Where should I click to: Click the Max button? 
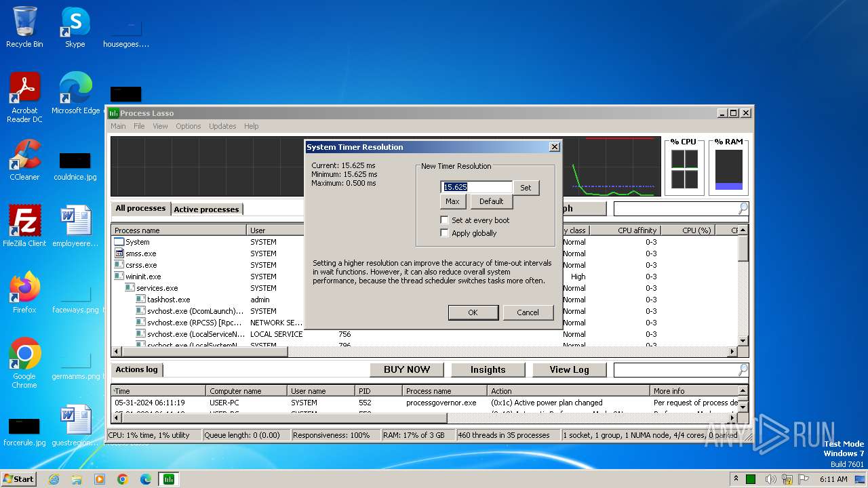pos(452,201)
